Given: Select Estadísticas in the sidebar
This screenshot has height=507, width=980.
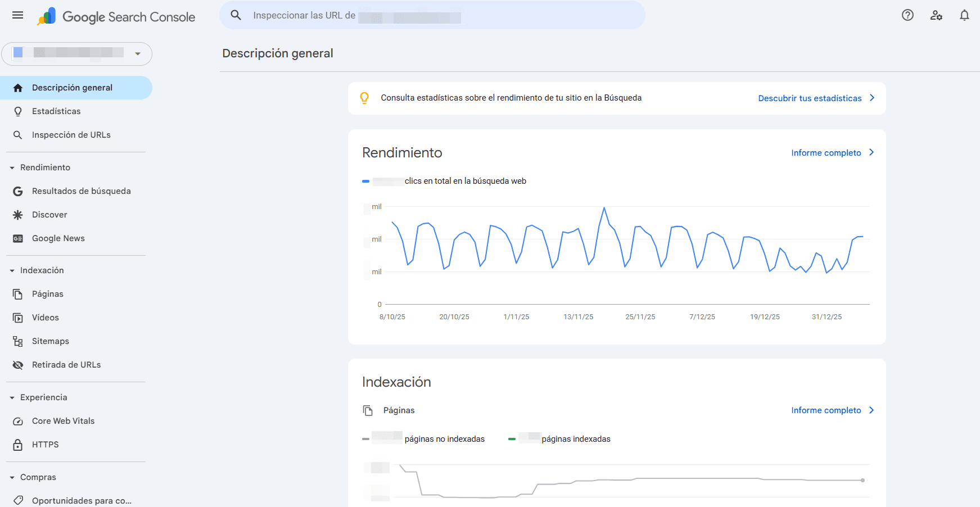Looking at the screenshot, I should [56, 111].
